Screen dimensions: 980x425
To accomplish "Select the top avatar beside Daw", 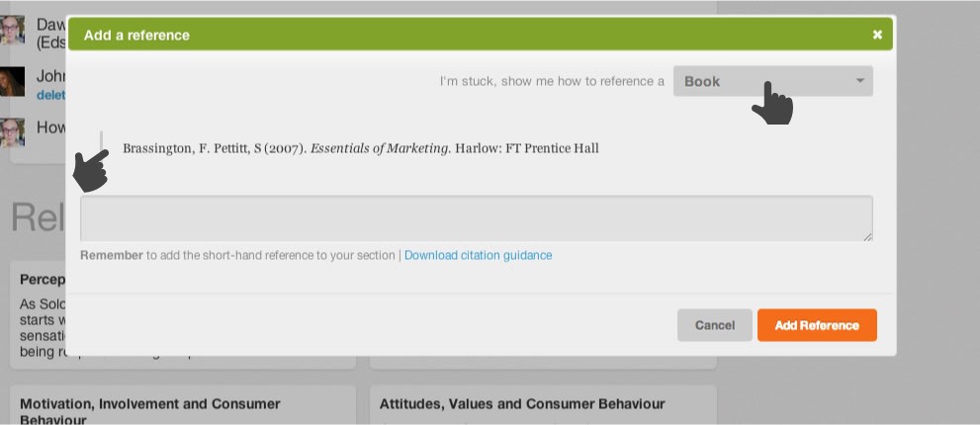I will [12, 30].
